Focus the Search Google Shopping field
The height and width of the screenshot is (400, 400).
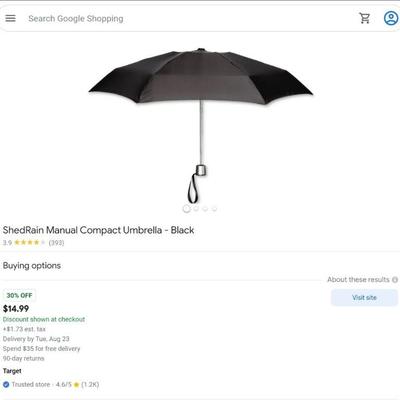click(187, 18)
